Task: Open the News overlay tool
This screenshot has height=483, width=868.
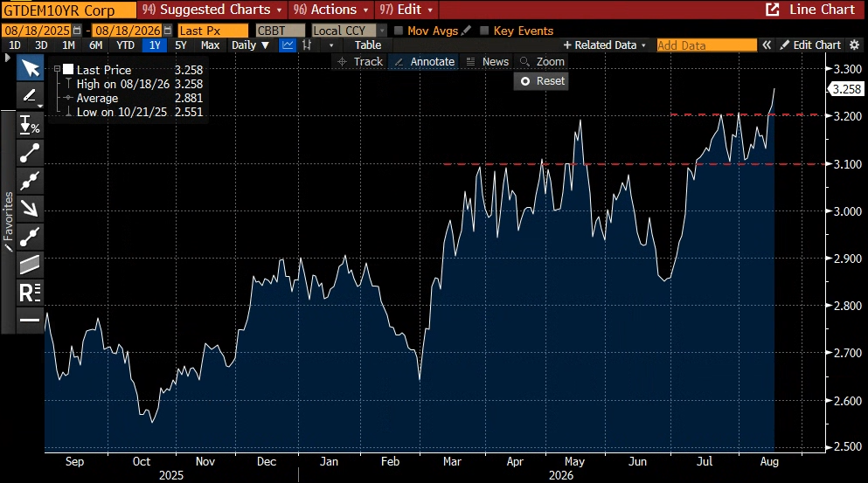Action: click(x=488, y=62)
